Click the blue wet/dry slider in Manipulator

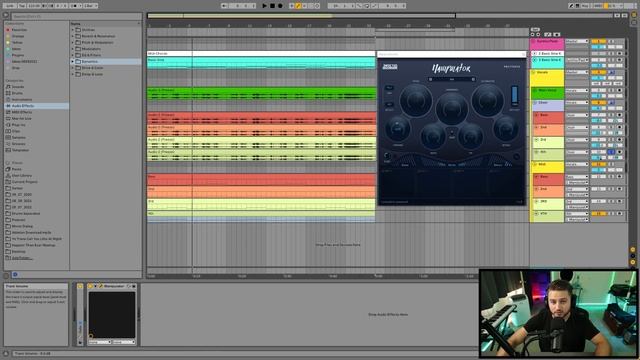514,96
